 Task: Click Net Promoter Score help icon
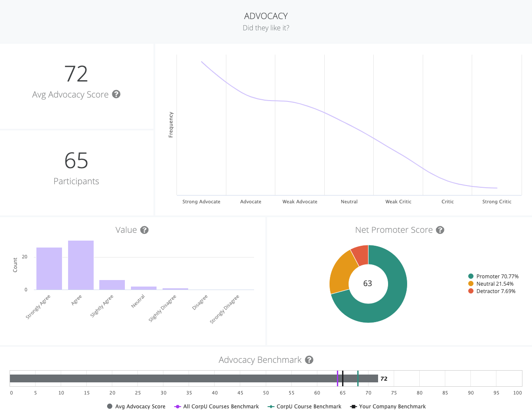pos(440,230)
